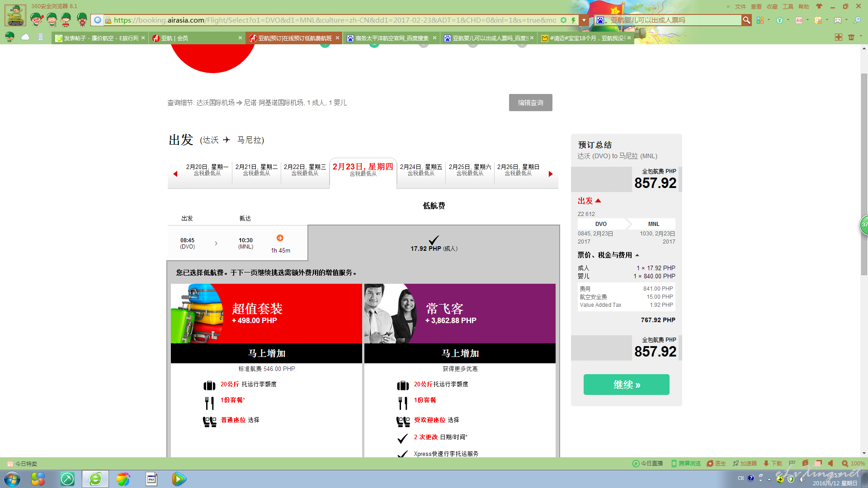The image size is (868, 488).
Task: Collapse the 出发 section in booking summary
Action: pyautogui.click(x=589, y=201)
